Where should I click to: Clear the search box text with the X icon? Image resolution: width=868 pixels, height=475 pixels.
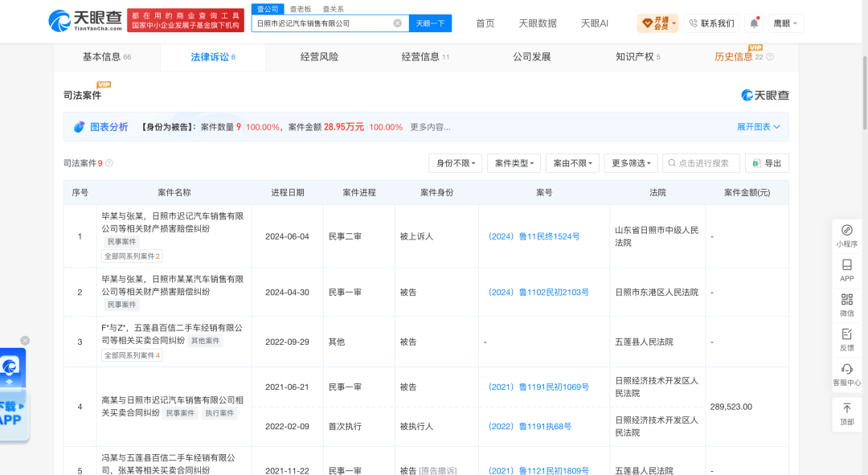[398, 23]
